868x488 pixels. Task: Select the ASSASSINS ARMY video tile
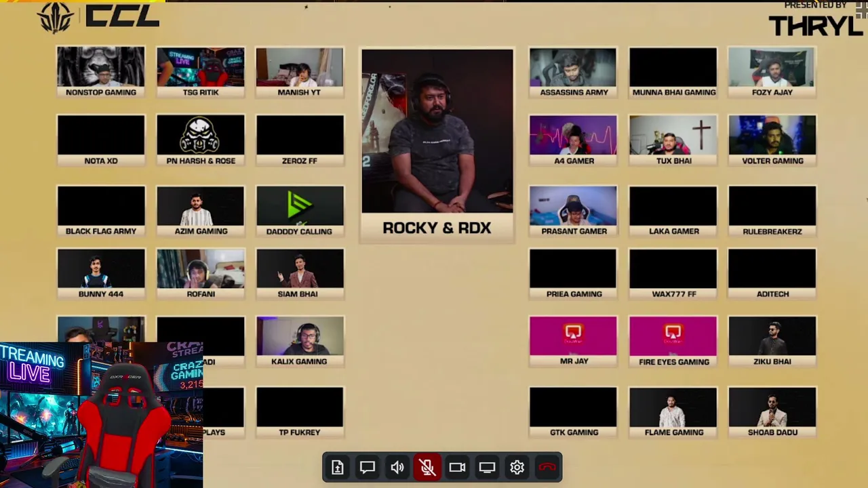pyautogui.click(x=573, y=73)
